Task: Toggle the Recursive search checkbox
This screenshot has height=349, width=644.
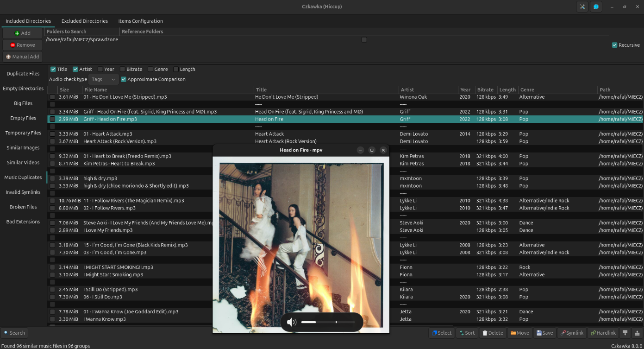Action: (614, 45)
